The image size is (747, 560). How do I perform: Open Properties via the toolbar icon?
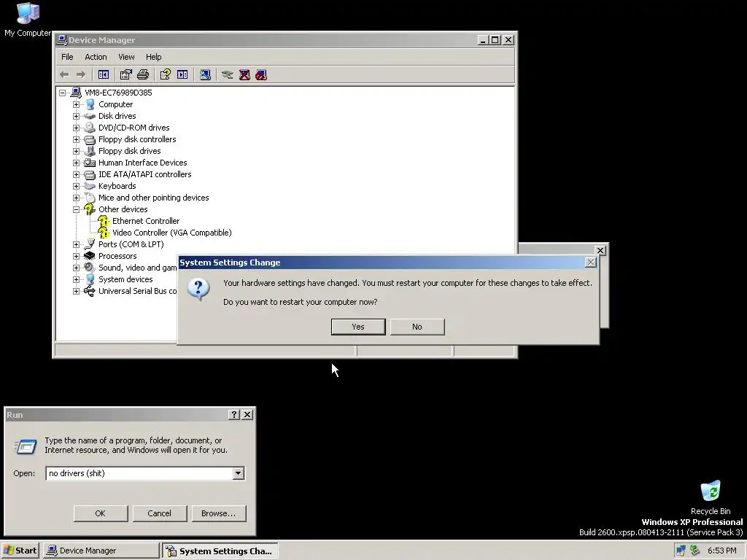coord(125,75)
